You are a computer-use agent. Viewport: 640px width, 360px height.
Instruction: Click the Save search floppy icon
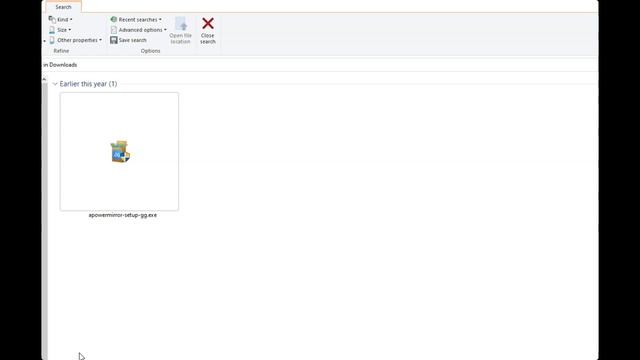pyautogui.click(x=113, y=40)
